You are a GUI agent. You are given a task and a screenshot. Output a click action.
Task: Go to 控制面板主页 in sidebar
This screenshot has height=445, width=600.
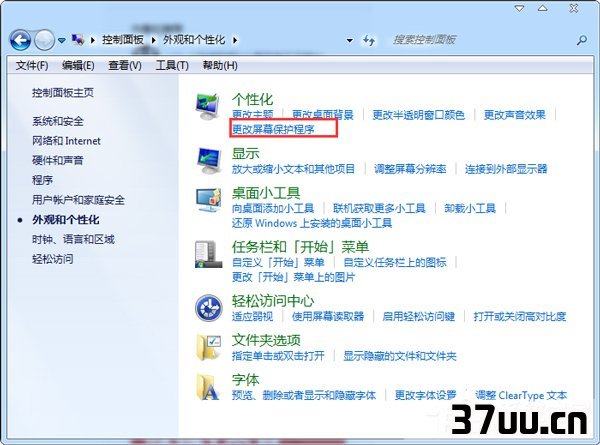coord(63,93)
